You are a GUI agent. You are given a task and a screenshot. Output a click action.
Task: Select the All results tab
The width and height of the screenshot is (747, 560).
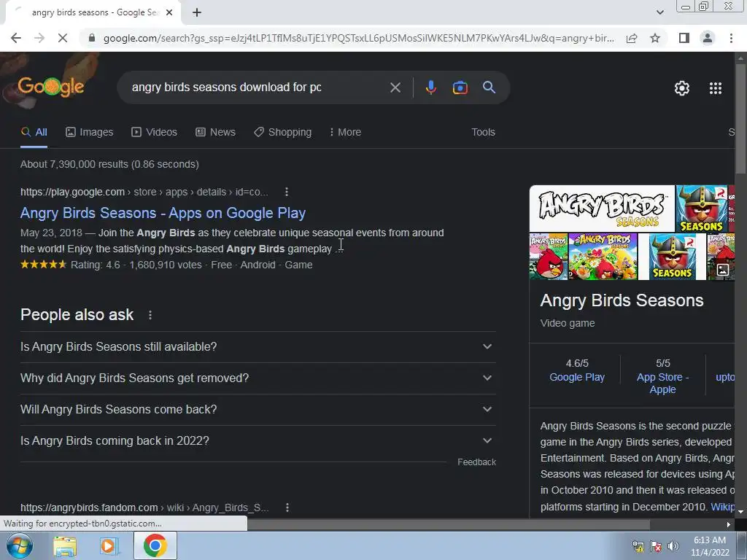pos(34,133)
